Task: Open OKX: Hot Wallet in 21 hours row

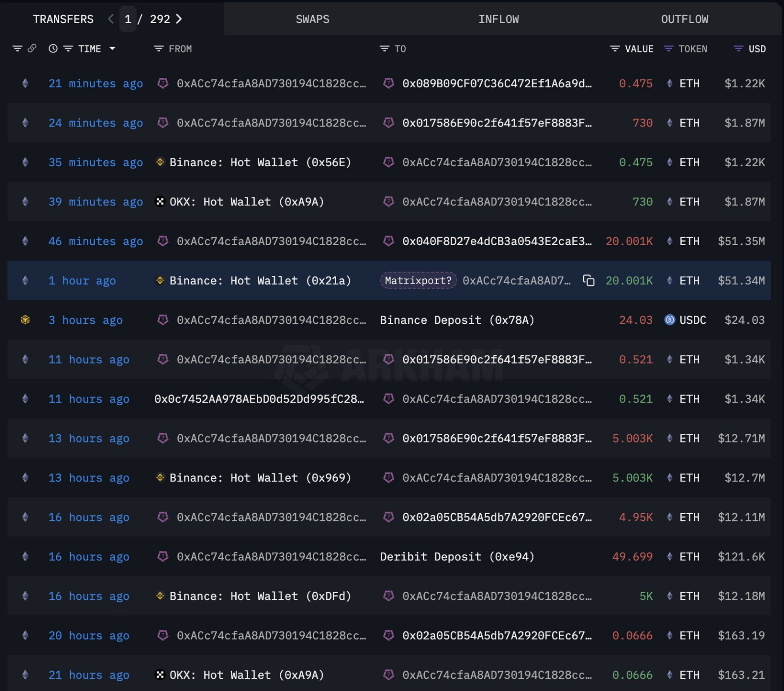Action: click(246, 675)
